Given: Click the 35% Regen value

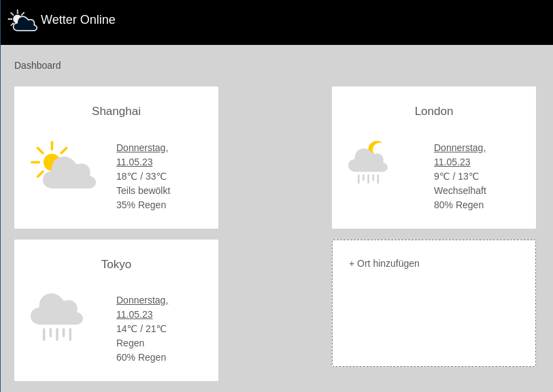Looking at the screenshot, I should [141, 205].
